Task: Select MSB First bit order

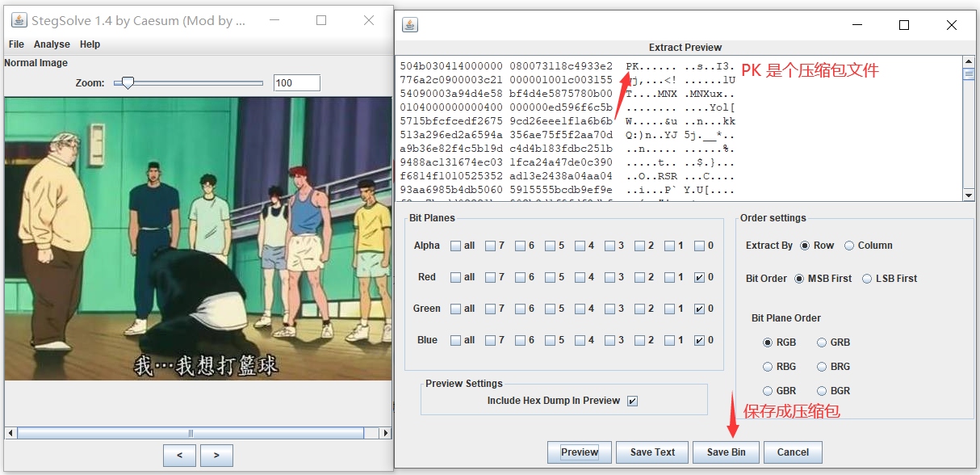Action: pyautogui.click(x=799, y=279)
